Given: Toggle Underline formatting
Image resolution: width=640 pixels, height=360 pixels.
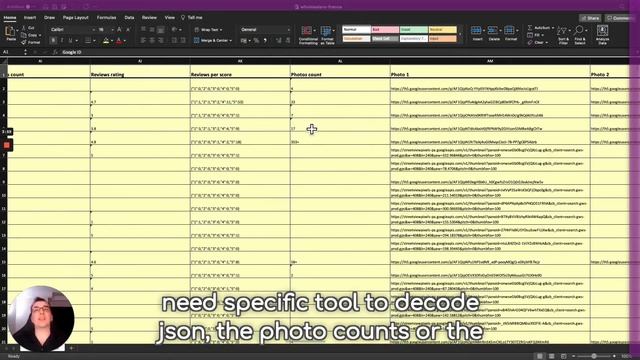Looking at the screenshot, I should tap(70, 40).
